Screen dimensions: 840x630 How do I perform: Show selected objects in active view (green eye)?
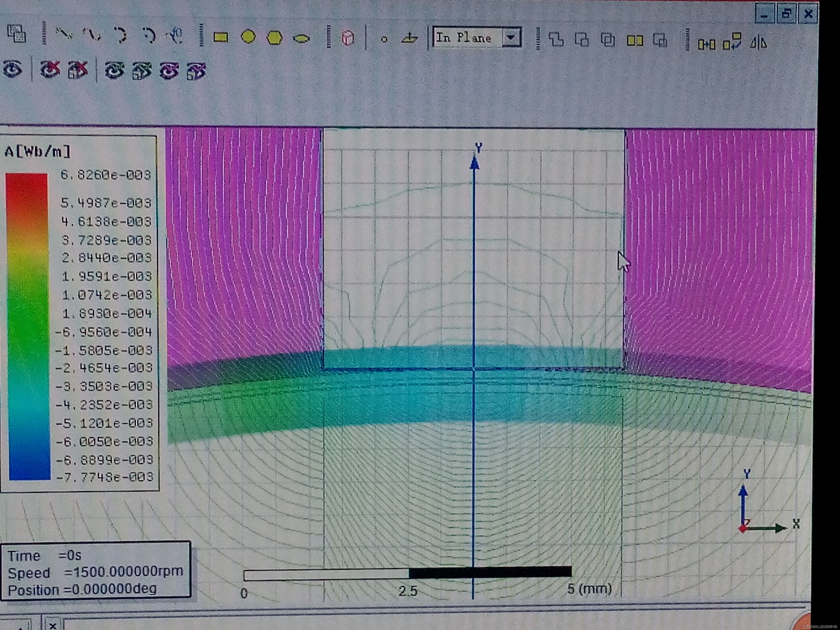tap(114, 70)
